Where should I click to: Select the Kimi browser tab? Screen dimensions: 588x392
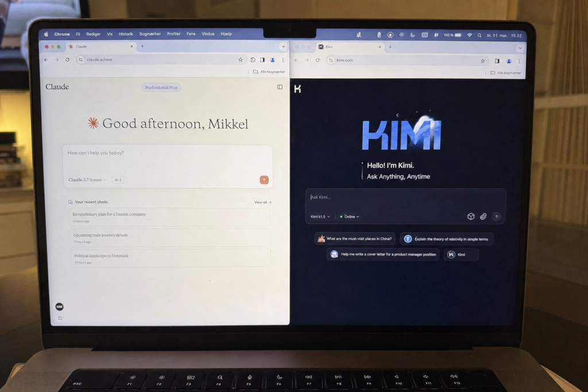350,47
